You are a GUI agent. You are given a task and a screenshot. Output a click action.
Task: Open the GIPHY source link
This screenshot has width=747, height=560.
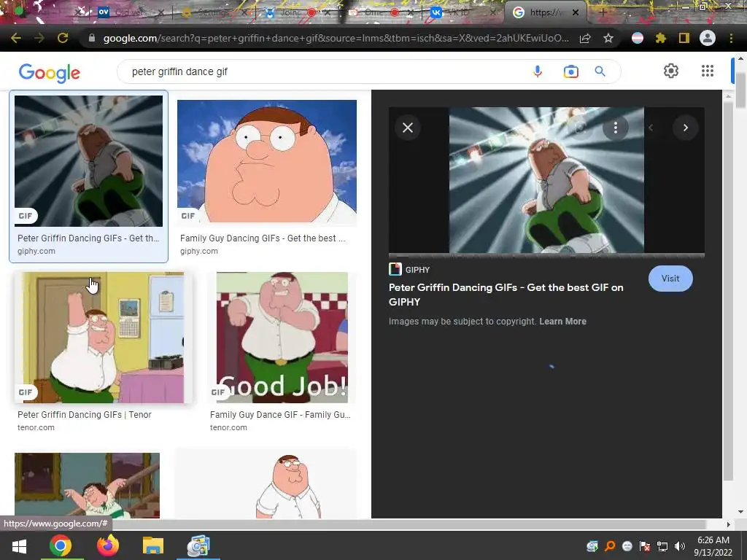[x=410, y=270]
